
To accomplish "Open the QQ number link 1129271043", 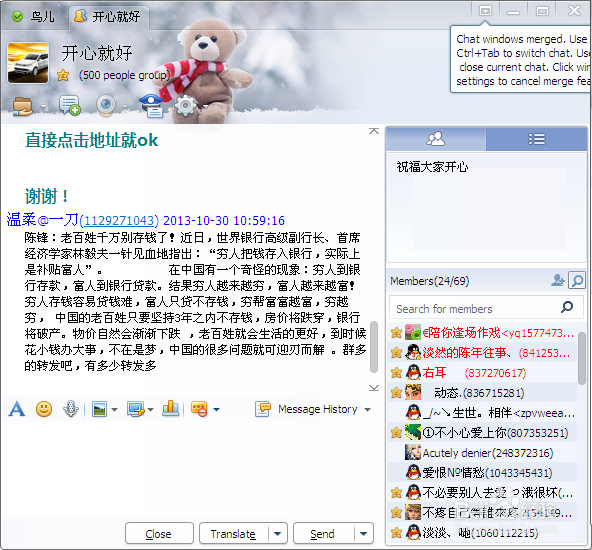I will point(120,220).
